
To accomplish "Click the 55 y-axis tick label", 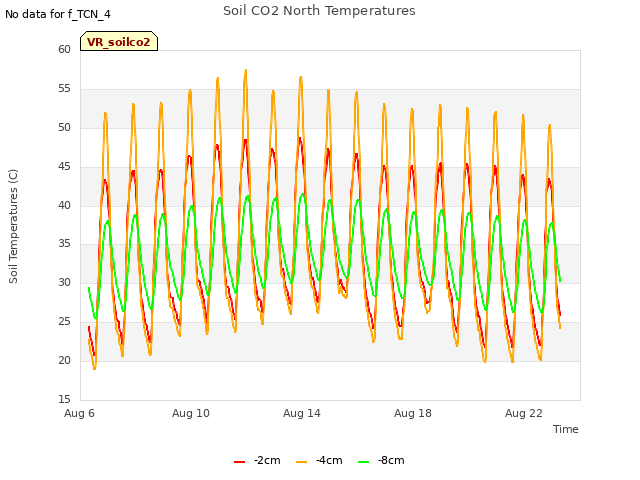I will click(64, 89).
